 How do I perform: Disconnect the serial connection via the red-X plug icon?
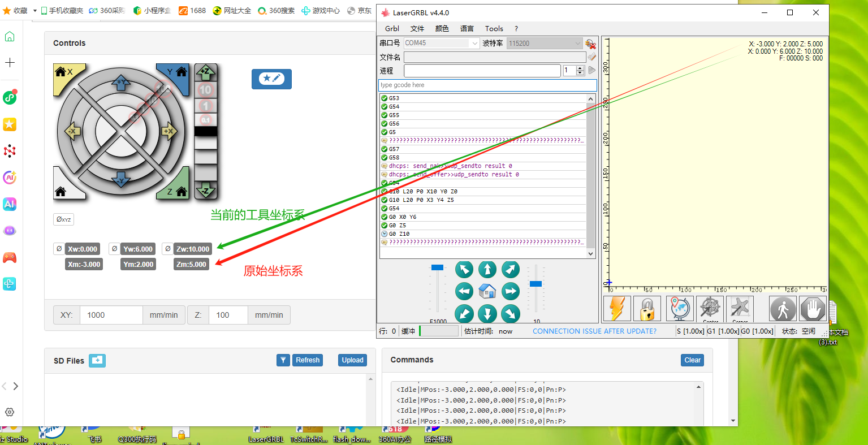pos(591,44)
